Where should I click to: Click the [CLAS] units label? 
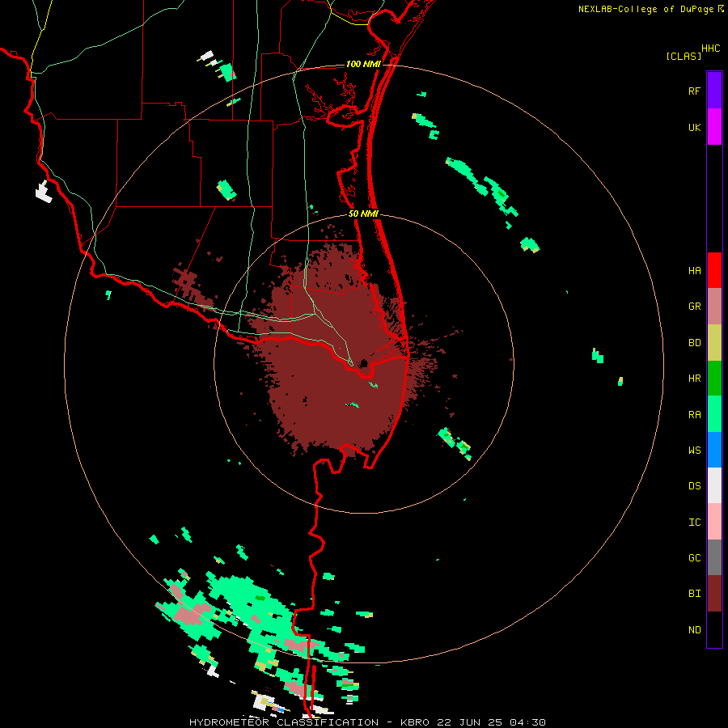684,56
